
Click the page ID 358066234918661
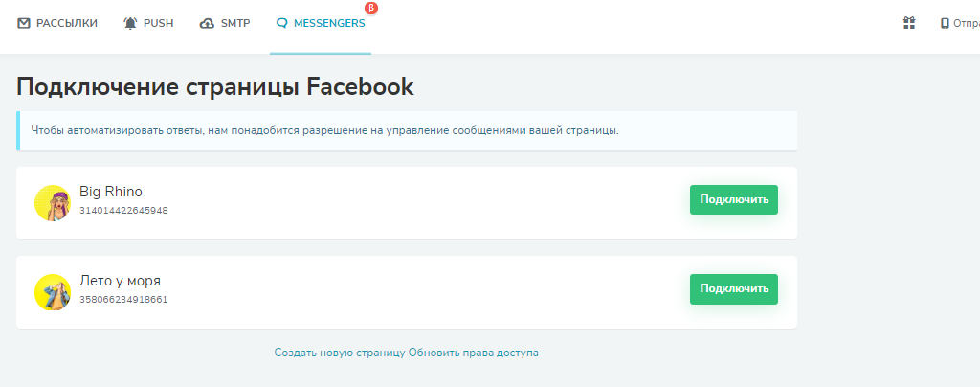123,299
